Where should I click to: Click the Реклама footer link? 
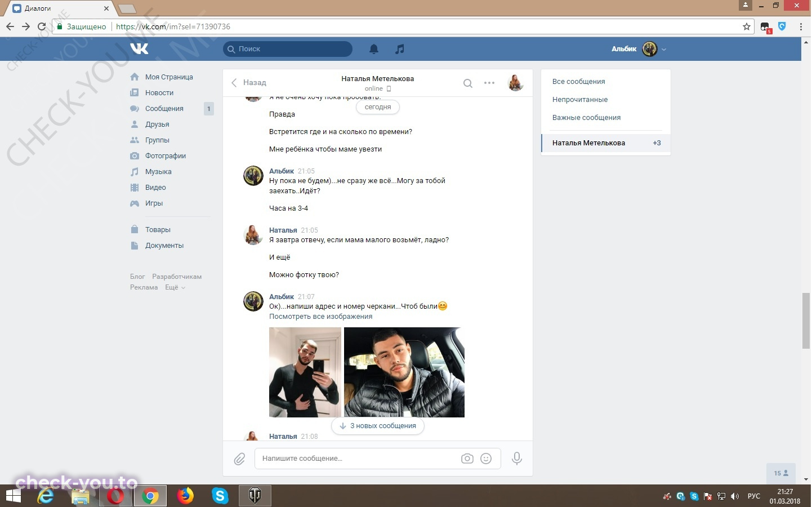[x=144, y=287]
